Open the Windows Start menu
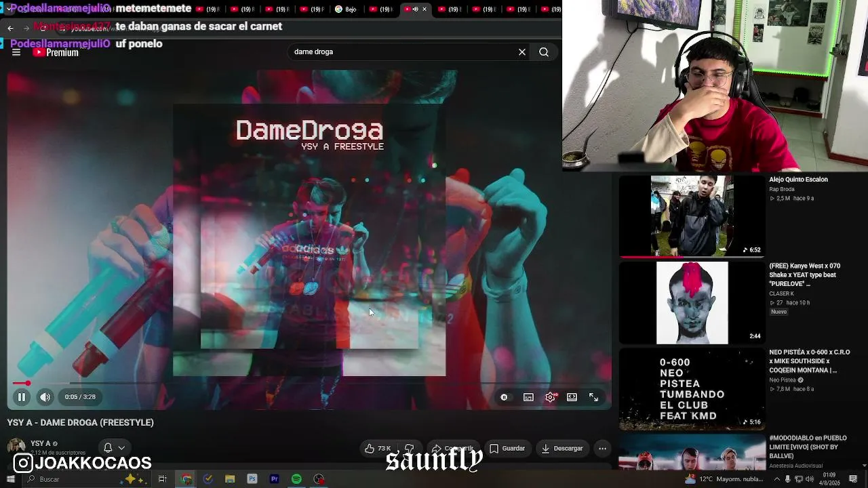This screenshot has width=868, height=488. tap(10, 479)
